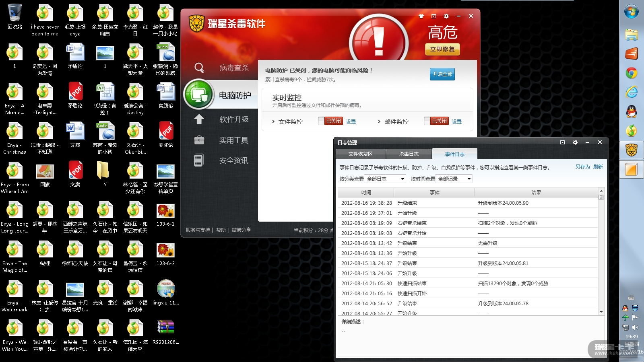
Task: Select the 国旗 image desktop icon
Action: [x=45, y=175]
